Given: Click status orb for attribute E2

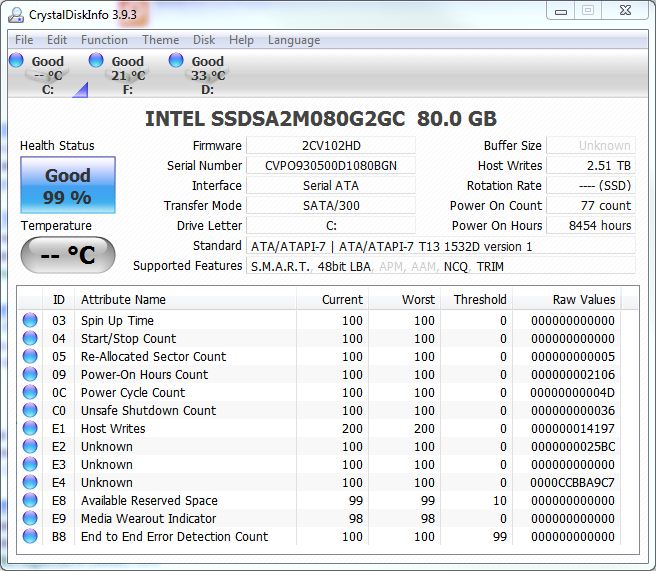Looking at the screenshot, I should click(x=30, y=446).
